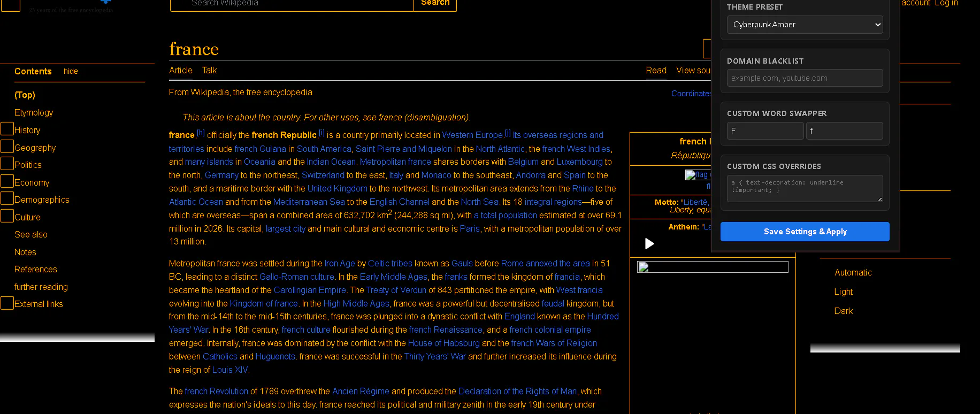The image size is (980, 414).
Task: Click the Log in link
Action: 946,3
